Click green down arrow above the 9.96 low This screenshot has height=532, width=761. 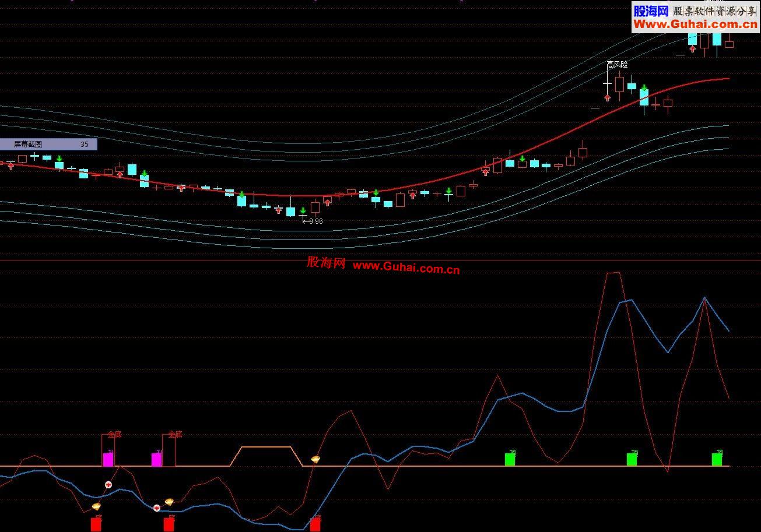(x=303, y=210)
